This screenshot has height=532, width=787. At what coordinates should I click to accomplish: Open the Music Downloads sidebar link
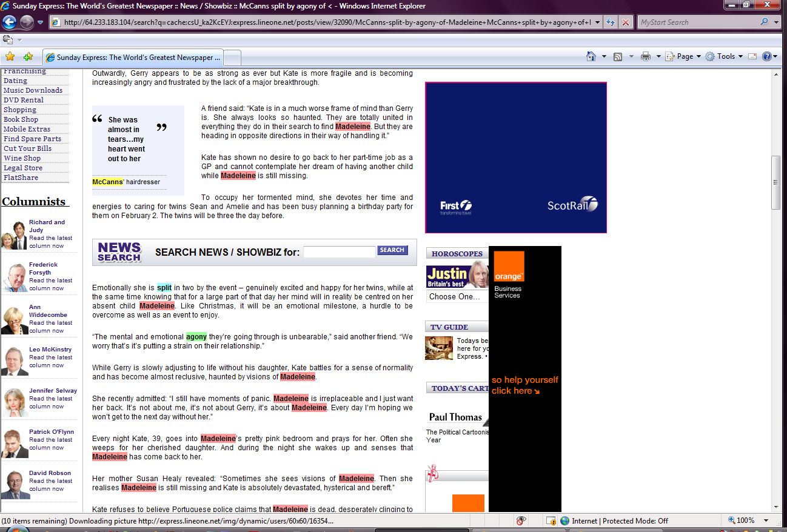click(x=33, y=90)
